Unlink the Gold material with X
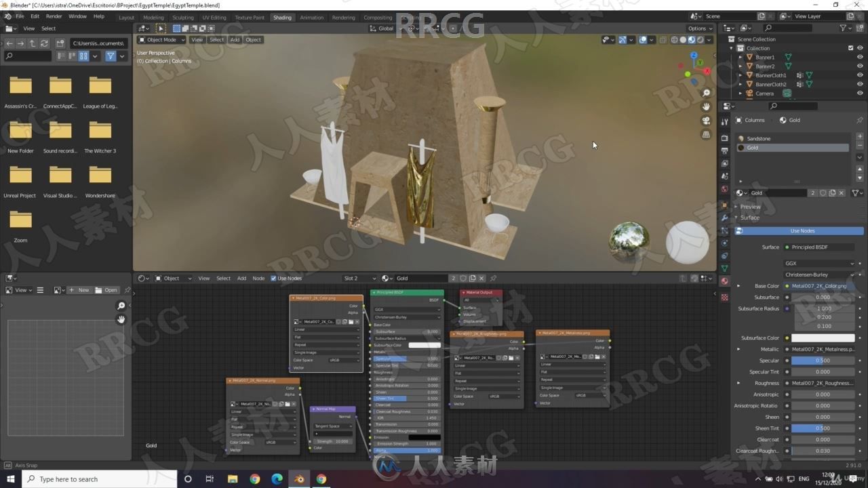Screen dimensions: 868x488 coord(842,193)
